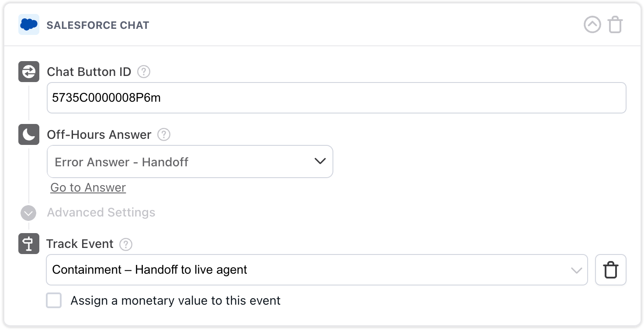Collapse the Salesforce Chat block with the chevron
The image size is (644, 330).
592,25
